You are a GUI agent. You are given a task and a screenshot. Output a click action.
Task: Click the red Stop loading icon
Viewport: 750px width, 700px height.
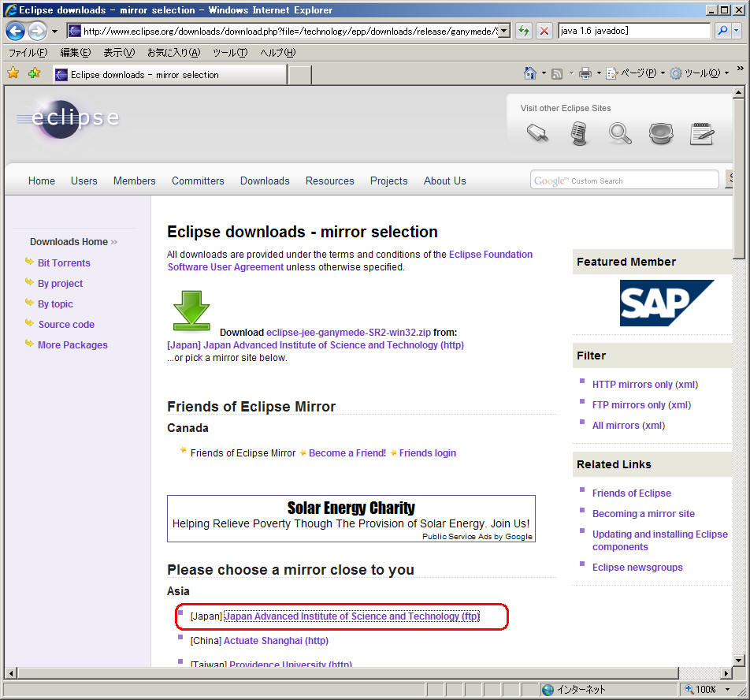(544, 32)
